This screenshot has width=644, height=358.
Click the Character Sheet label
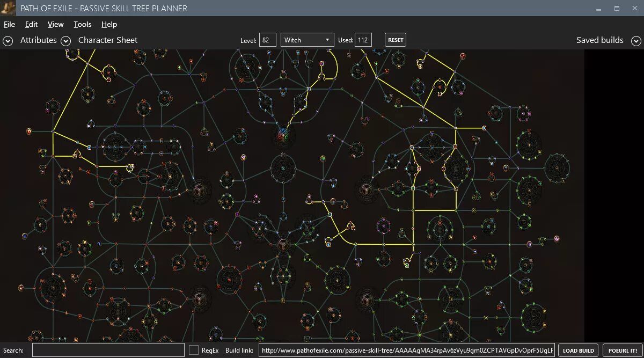click(x=108, y=40)
